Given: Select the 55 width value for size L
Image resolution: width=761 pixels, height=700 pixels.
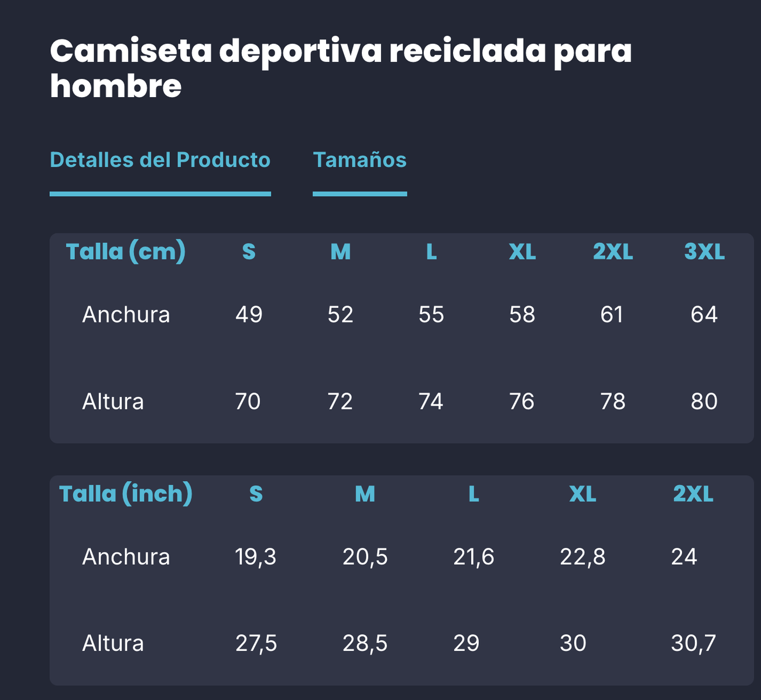Looking at the screenshot, I should click(x=431, y=315).
